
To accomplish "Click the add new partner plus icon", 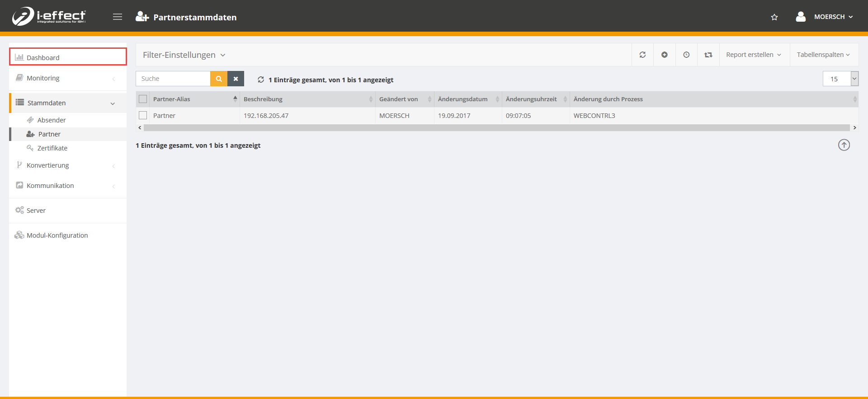I will click(x=665, y=55).
